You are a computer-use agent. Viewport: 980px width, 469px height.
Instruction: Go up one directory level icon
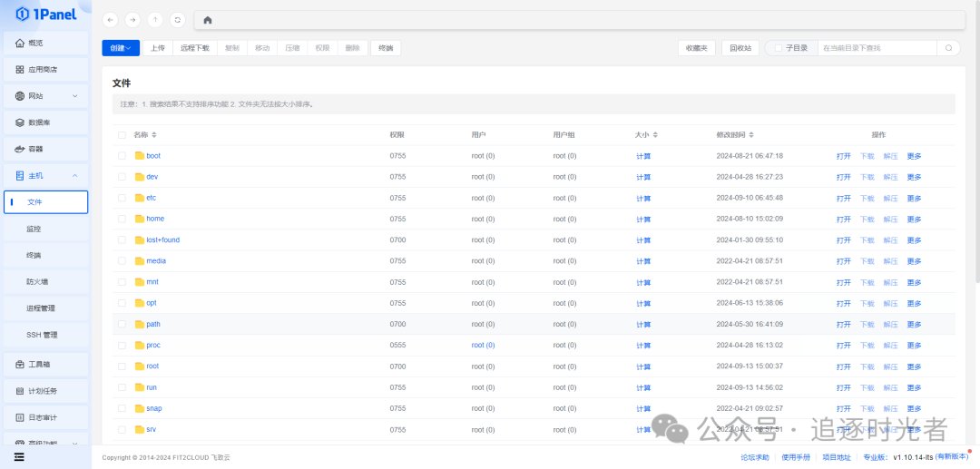(155, 20)
